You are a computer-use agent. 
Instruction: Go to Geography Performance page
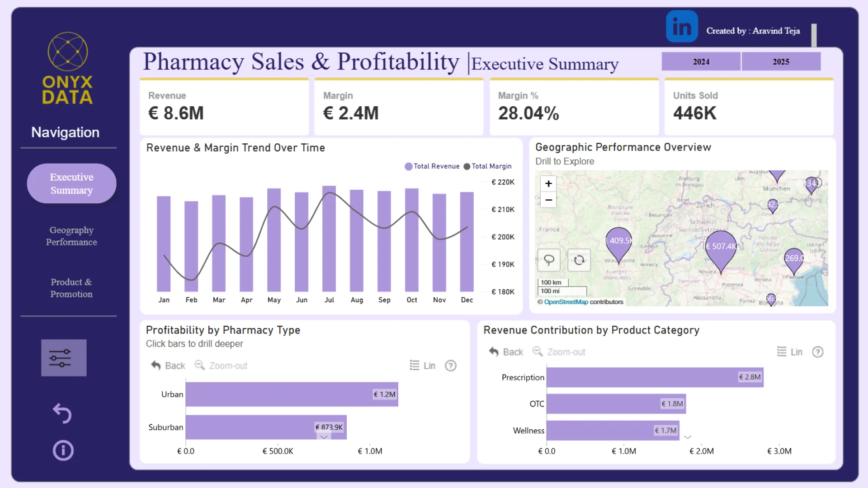click(71, 236)
